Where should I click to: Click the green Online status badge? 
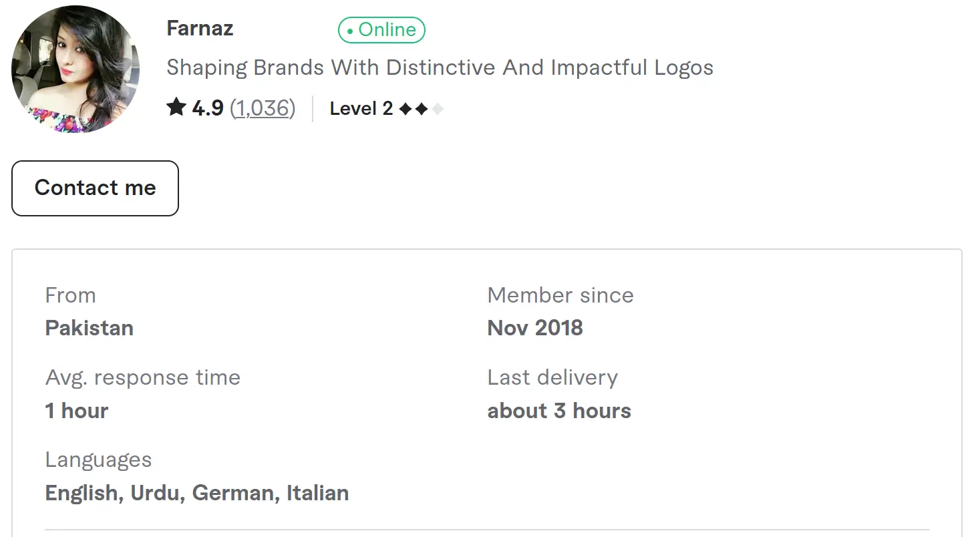click(x=381, y=30)
